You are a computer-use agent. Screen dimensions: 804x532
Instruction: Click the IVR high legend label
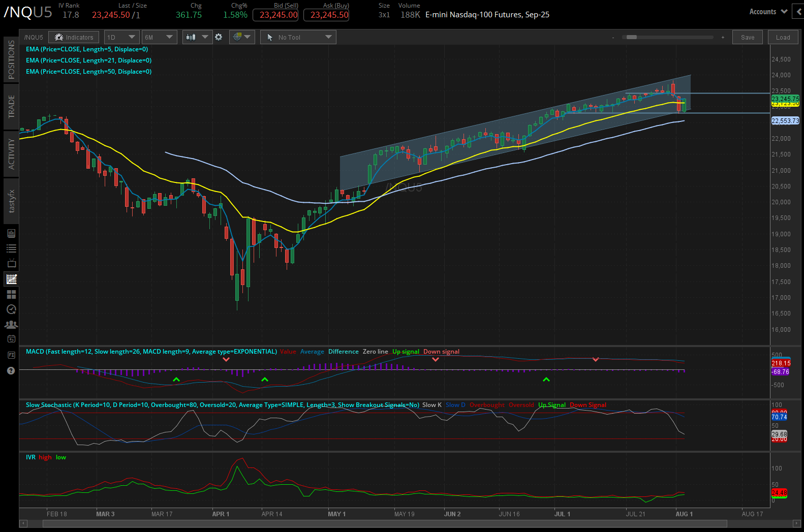pyautogui.click(x=45, y=457)
